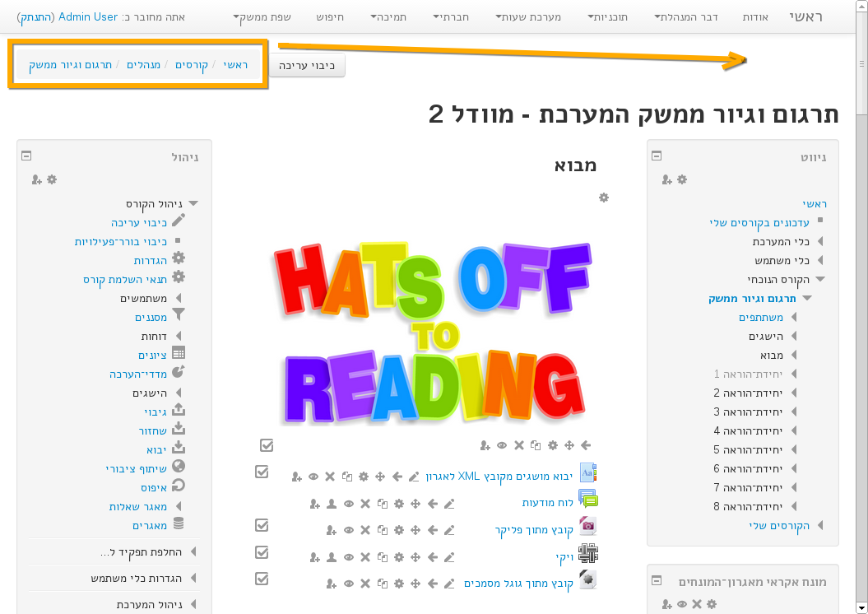Click the gear icon in ניווט block
The image size is (868, 614).
tap(683, 179)
